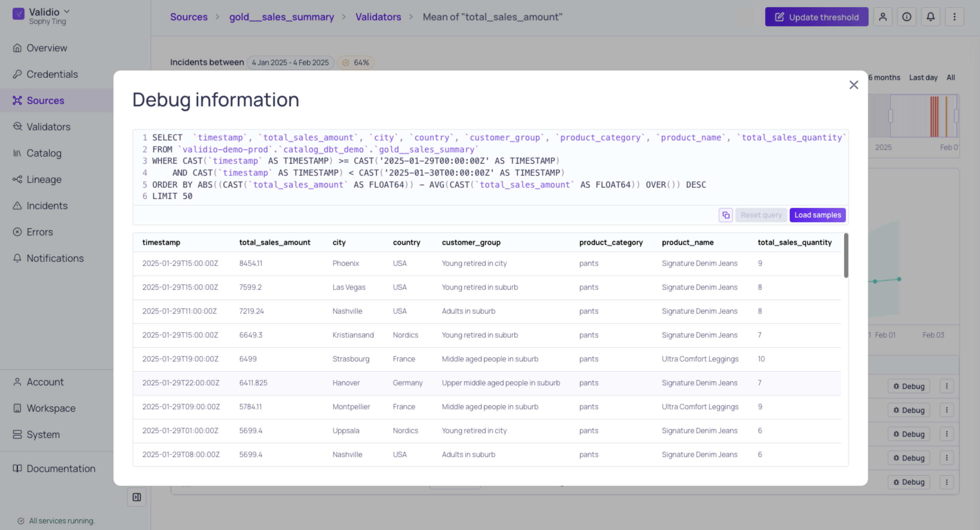
Task: Click the Incidents icon in sidebar
Action: 18,206
